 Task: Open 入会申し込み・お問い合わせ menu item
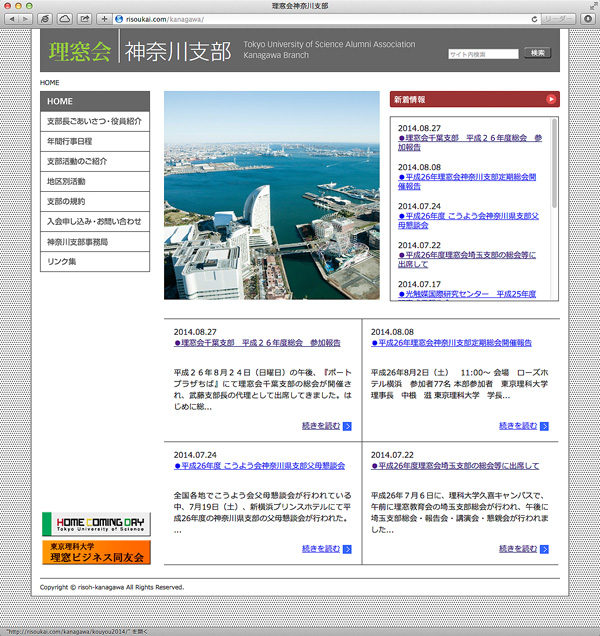click(95, 221)
